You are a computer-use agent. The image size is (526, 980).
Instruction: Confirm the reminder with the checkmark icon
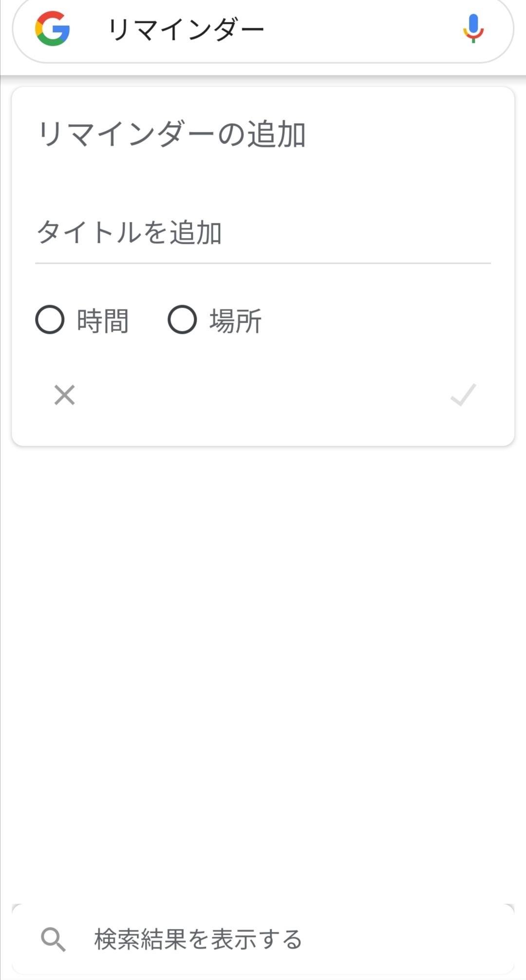463,395
